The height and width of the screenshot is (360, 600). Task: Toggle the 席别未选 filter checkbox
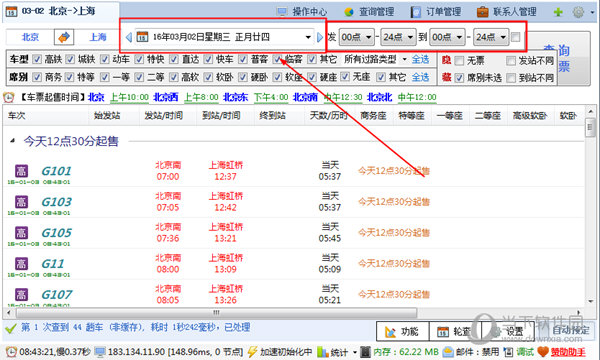(x=459, y=78)
